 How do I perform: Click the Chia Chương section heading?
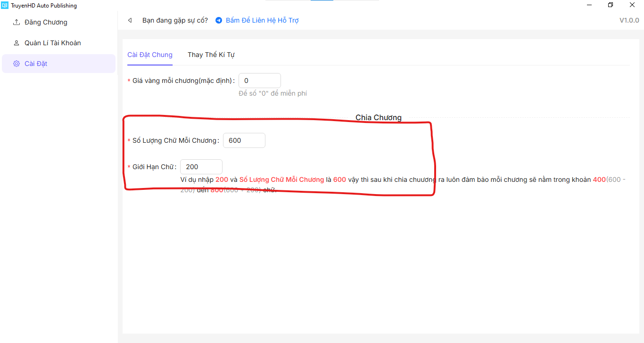coord(378,117)
